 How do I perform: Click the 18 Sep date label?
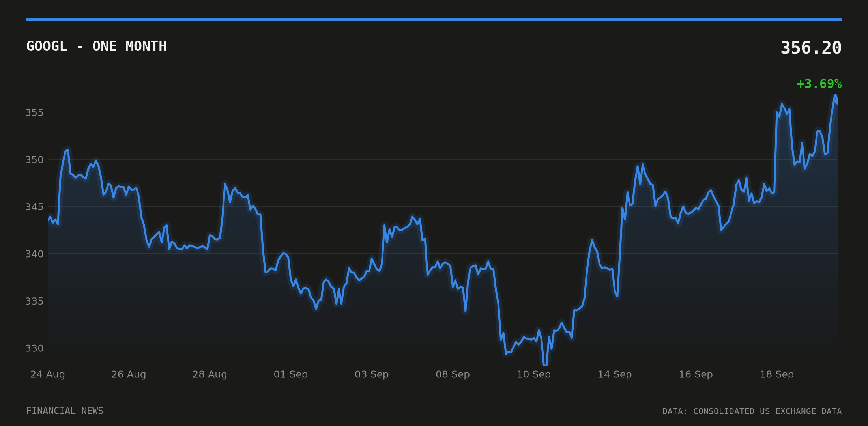point(777,374)
